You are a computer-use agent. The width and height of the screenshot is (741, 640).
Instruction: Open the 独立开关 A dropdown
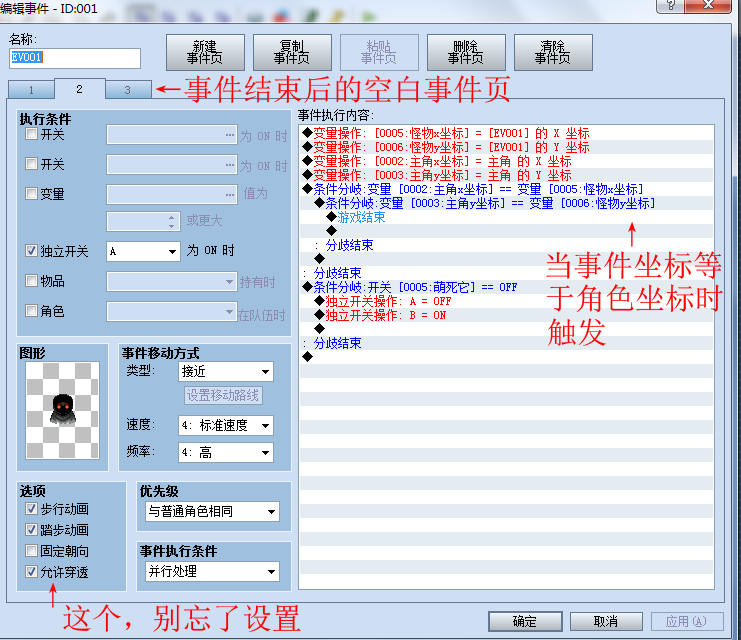pos(143,251)
